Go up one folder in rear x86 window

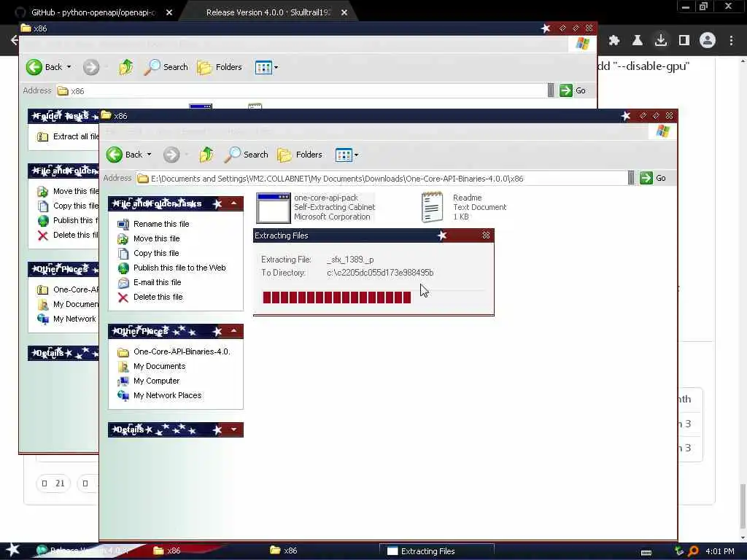pyautogui.click(x=125, y=66)
